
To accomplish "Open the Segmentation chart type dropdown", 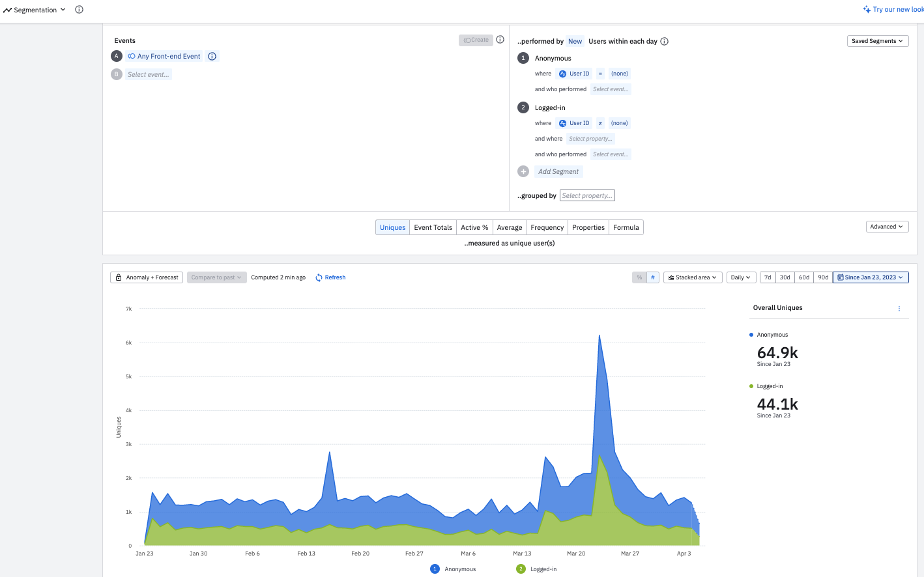I will point(35,10).
